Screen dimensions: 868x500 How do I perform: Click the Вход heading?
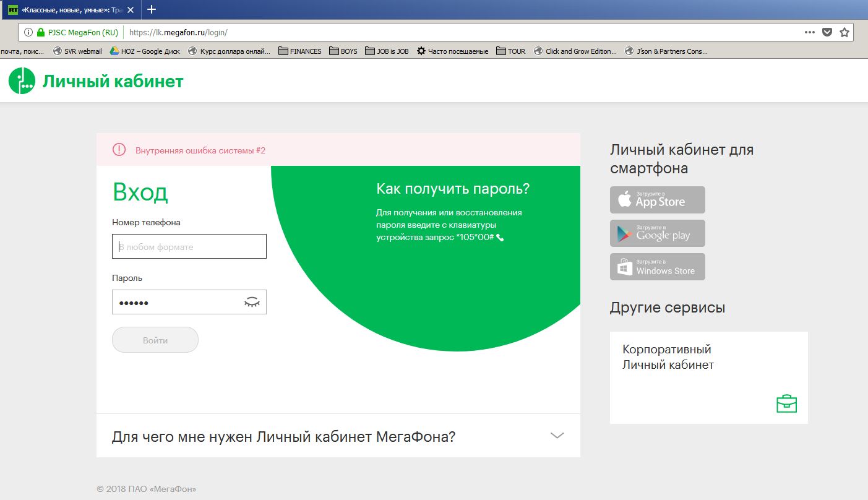tap(140, 192)
